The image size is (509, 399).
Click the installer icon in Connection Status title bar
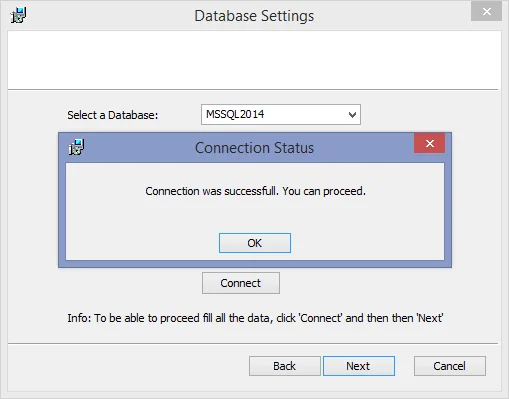coord(76,147)
